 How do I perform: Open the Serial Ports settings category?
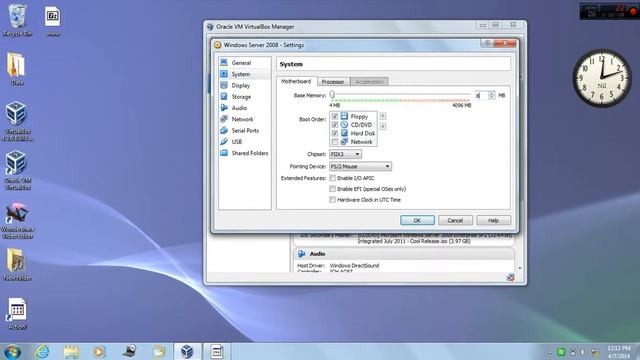(x=245, y=131)
